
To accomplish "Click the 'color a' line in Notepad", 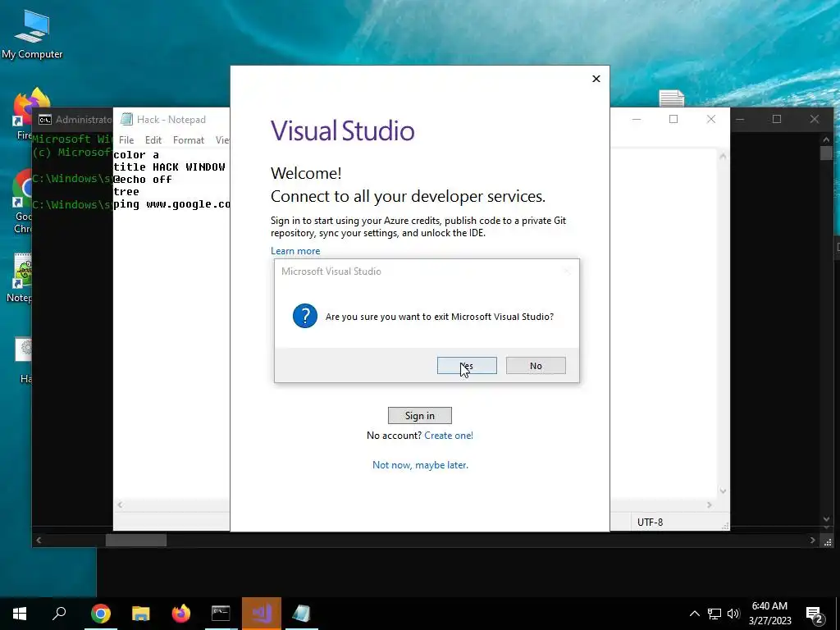I will pyautogui.click(x=136, y=155).
